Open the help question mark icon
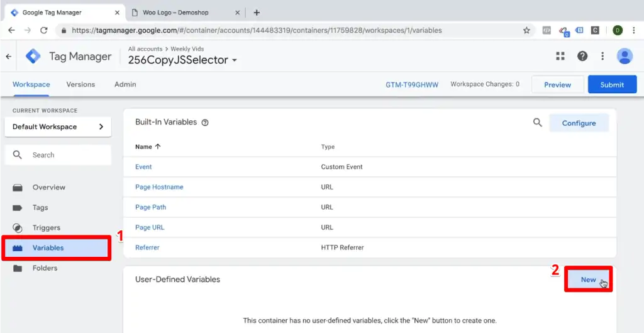The height and width of the screenshot is (333, 644). pyautogui.click(x=582, y=56)
